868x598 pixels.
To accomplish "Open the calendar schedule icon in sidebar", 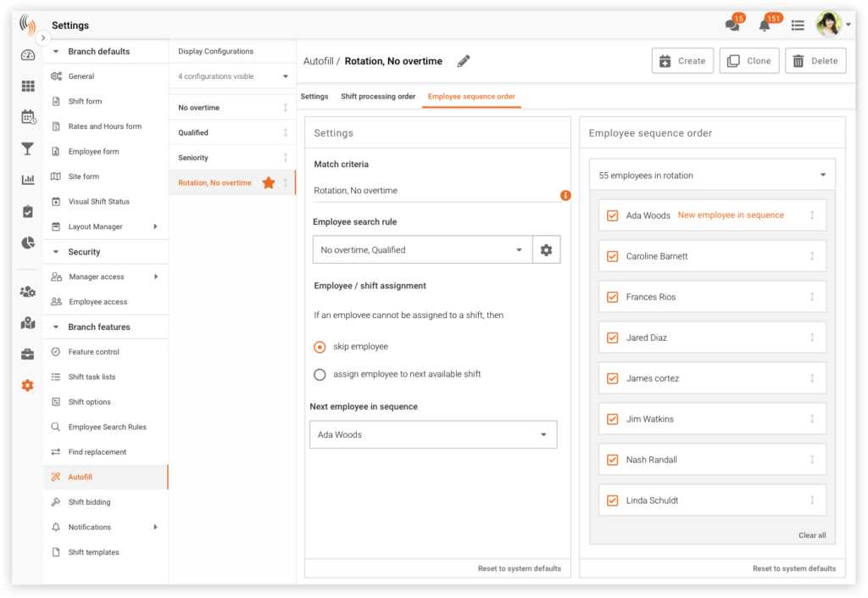I will coord(28,117).
